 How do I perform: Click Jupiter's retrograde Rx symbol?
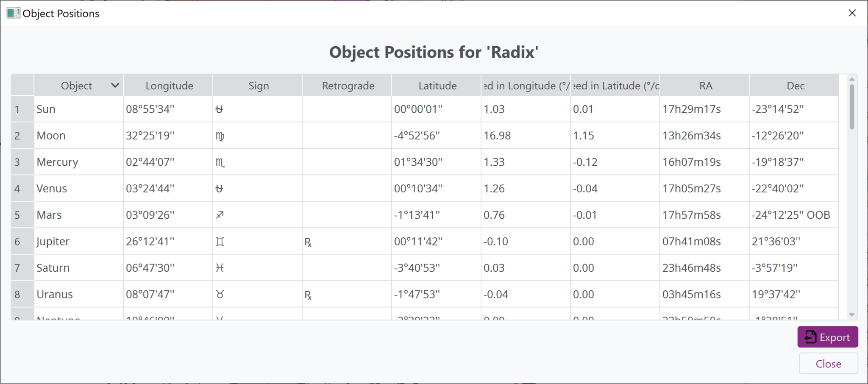(x=308, y=242)
